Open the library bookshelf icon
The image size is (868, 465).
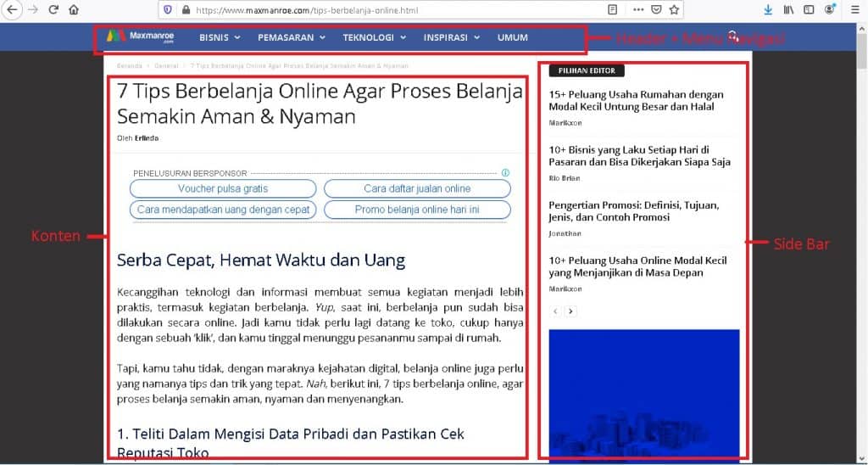click(788, 9)
